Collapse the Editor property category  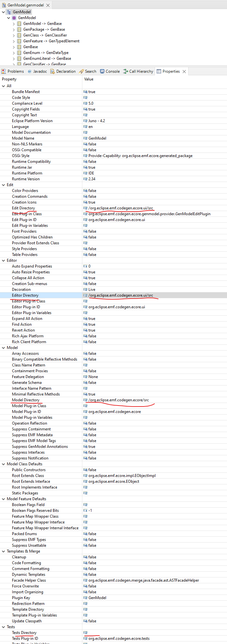click(3, 260)
